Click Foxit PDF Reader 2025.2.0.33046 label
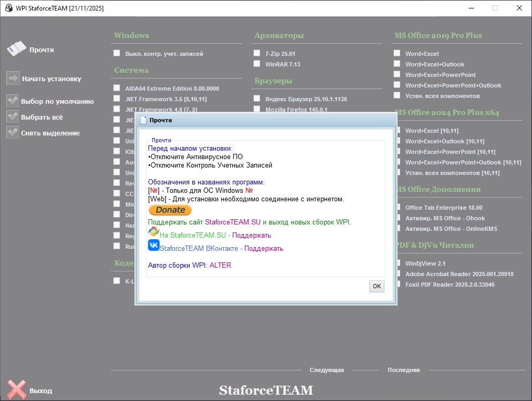The height and width of the screenshot is (401, 532). tap(450, 285)
